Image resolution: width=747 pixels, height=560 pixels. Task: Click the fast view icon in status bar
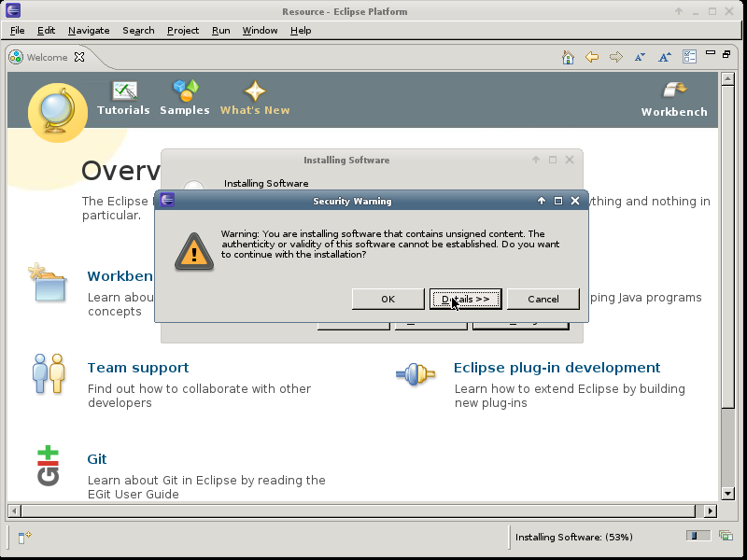point(24,538)
